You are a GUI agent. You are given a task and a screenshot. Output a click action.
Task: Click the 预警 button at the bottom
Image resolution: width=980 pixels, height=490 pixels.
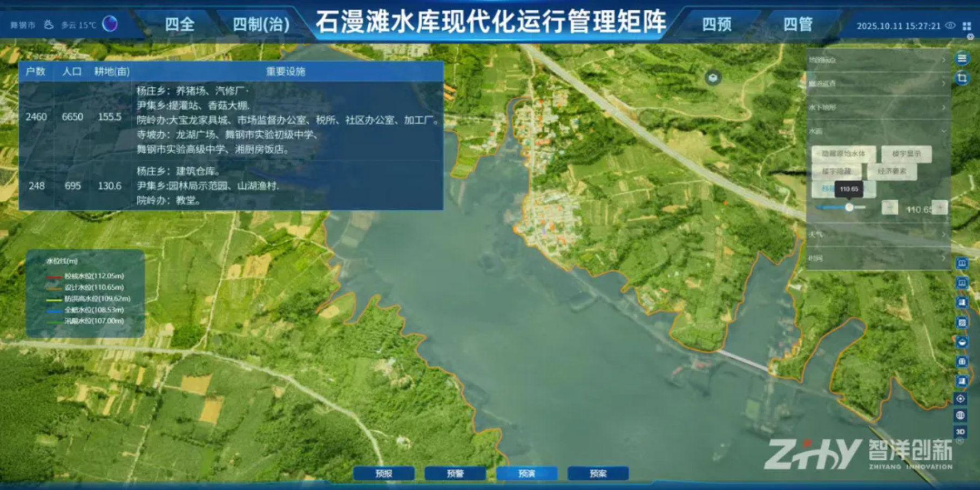tap(455, 473)
